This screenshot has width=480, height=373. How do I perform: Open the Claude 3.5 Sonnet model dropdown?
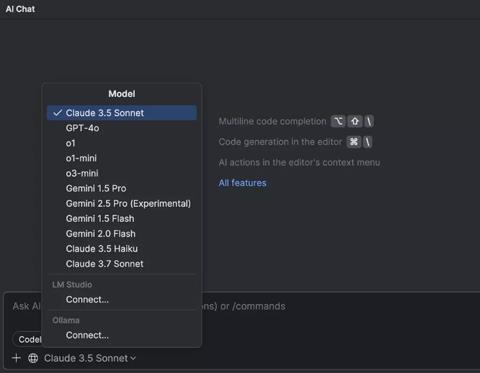[90, 358]
